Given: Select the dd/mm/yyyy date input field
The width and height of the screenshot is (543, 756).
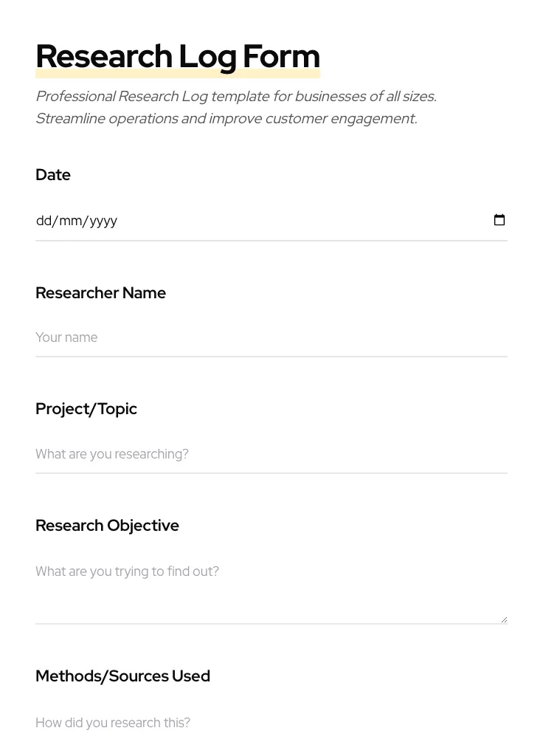Looking at the screenshot, I should 221,220.
